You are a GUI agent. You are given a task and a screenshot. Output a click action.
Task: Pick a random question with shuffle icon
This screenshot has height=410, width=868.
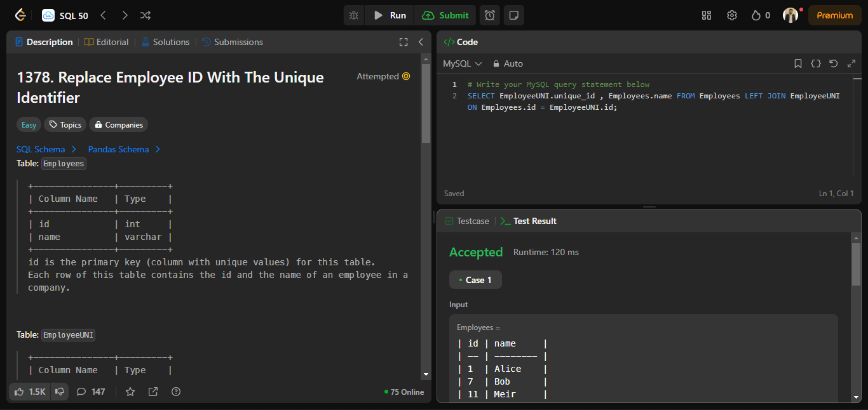[146, 15]
